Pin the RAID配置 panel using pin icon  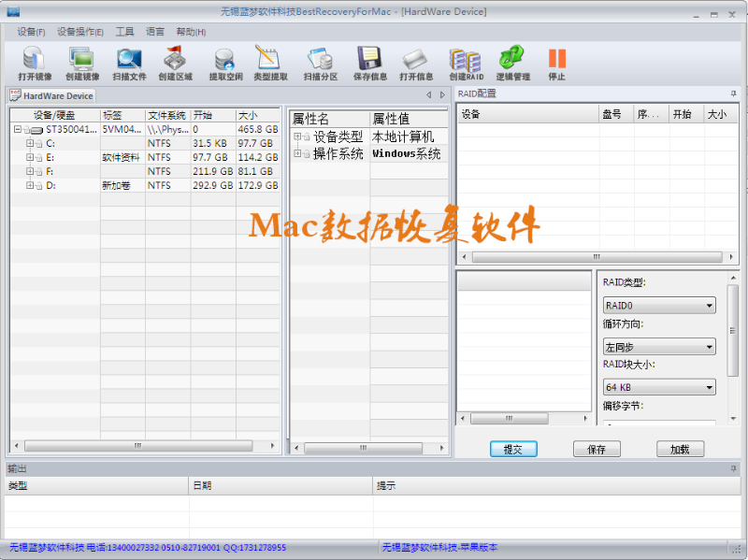tap(733, 93)
